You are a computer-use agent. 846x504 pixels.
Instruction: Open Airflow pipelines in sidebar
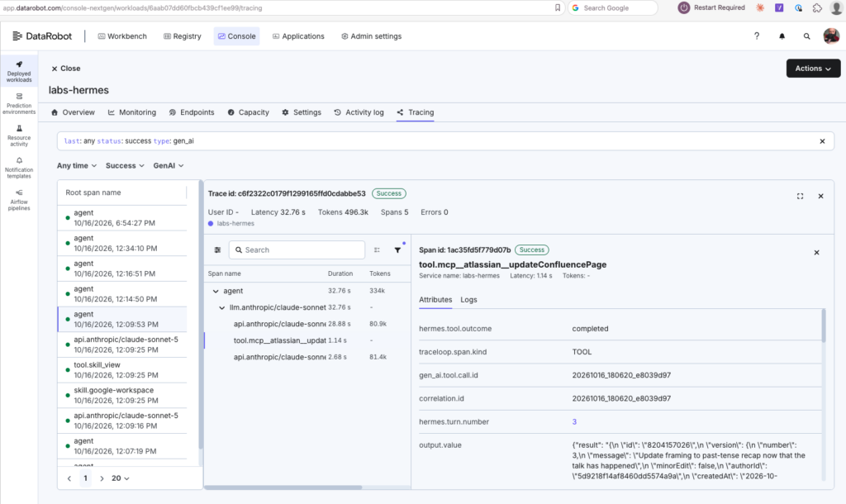coord(19,200)
